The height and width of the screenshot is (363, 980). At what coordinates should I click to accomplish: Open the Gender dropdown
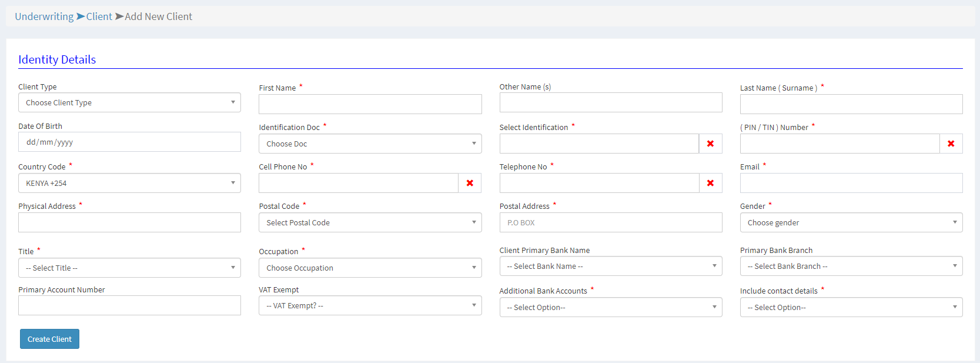tap(851, 222)
